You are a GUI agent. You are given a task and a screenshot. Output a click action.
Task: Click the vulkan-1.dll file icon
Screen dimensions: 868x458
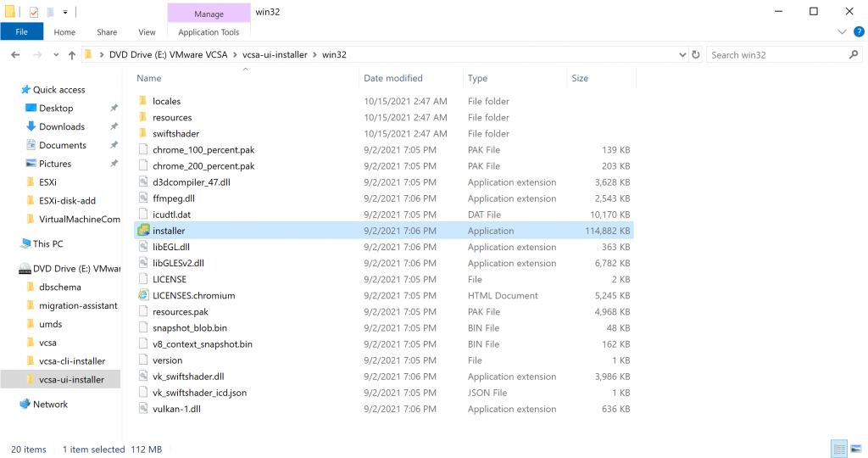coord(143,409)
